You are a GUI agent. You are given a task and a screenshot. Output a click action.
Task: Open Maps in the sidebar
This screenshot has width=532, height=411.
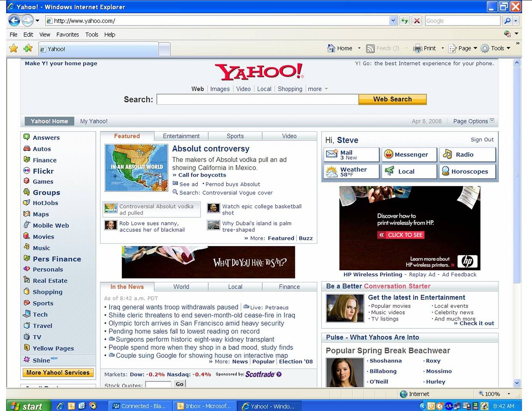[x=40, y=214]
